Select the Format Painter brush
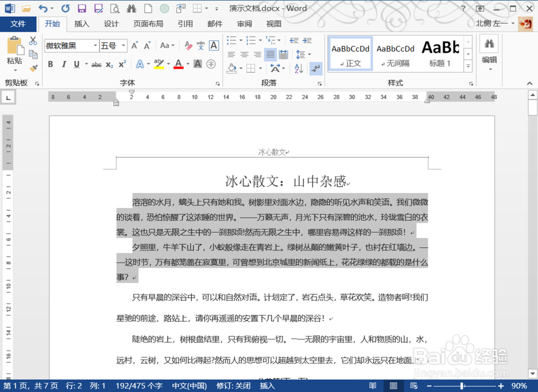Viewport: 538px width, 392px height. 33,68
